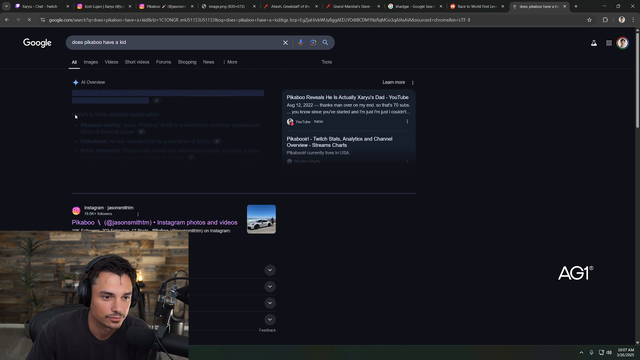Screen dimensions: 640x360
Task: Open Search Labs flask icon
Action: point(594,43)
